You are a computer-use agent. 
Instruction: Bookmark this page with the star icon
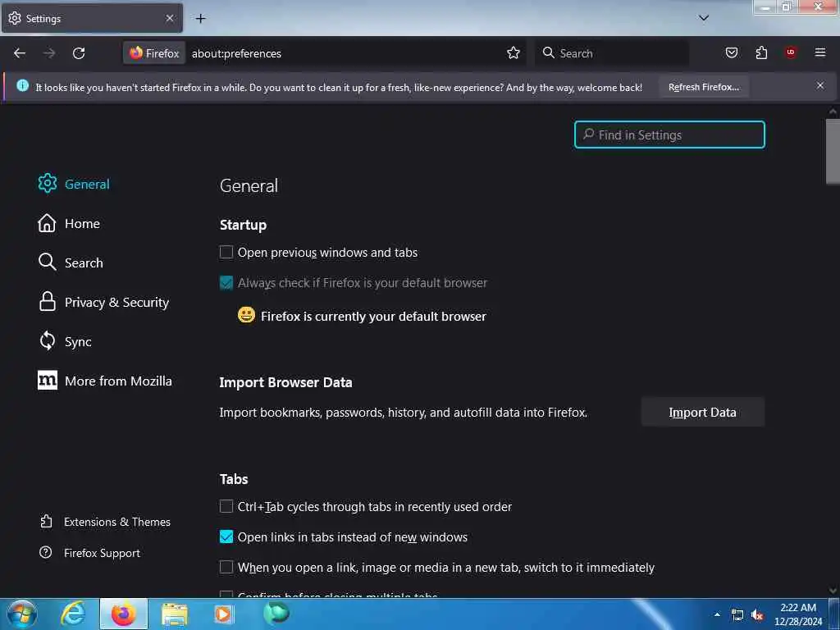[x=514, y=53]
